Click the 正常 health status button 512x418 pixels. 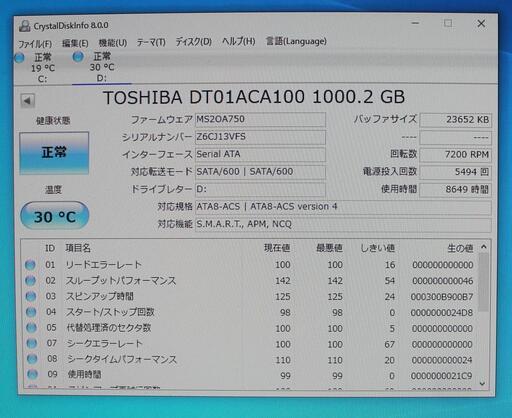(x=54, y=153)
